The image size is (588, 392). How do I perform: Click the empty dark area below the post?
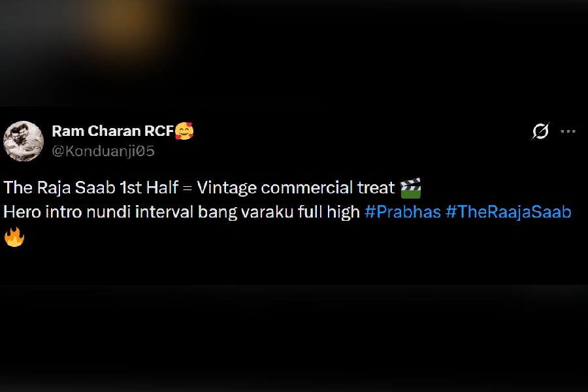(294, 338)
